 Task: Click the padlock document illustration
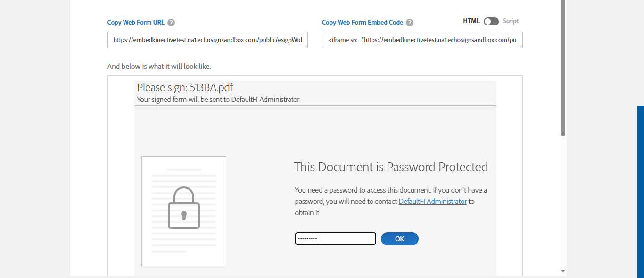pos(184,211)
